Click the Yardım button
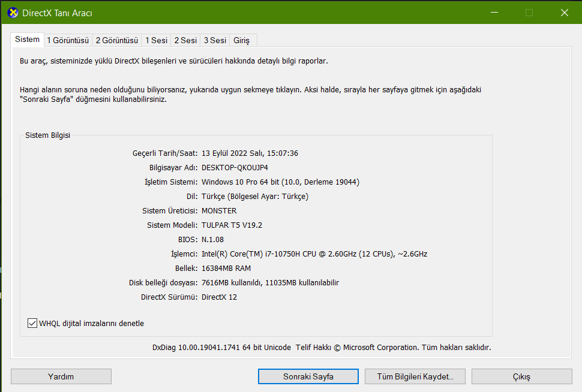Image resolution: width=582 pixels, height=392 pixels. [61, 376]
